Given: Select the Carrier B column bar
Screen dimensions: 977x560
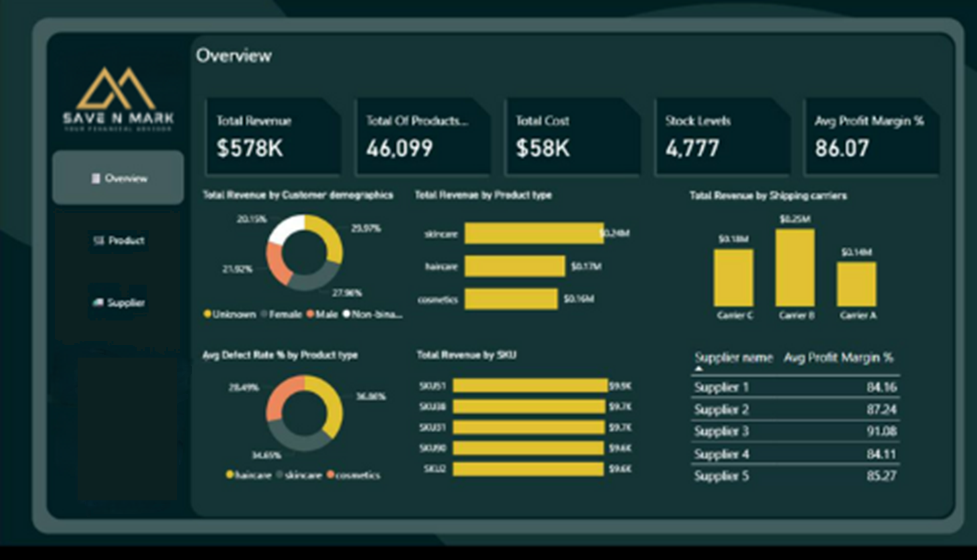Looking at the screenshot, I should (x=794, y=268).
